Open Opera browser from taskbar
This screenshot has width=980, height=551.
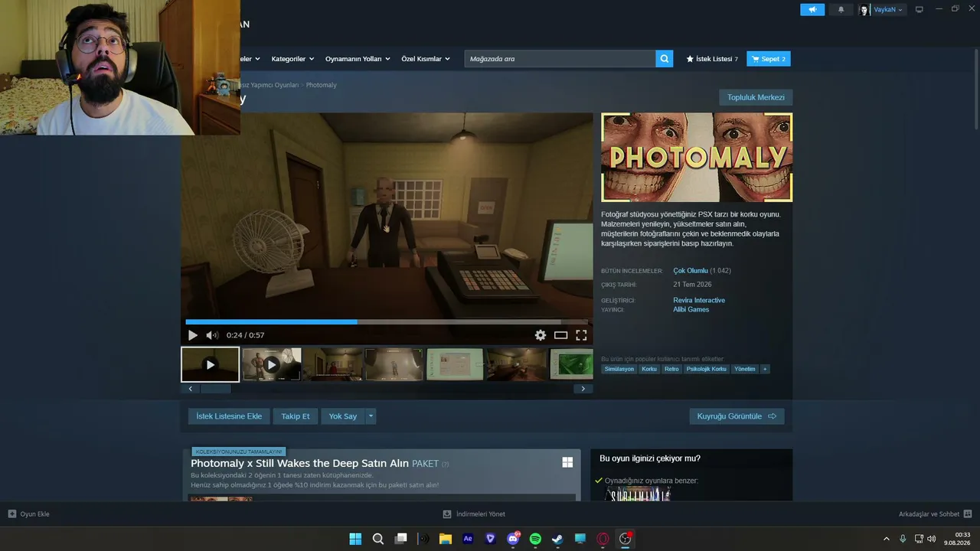[x=603, y=539]
